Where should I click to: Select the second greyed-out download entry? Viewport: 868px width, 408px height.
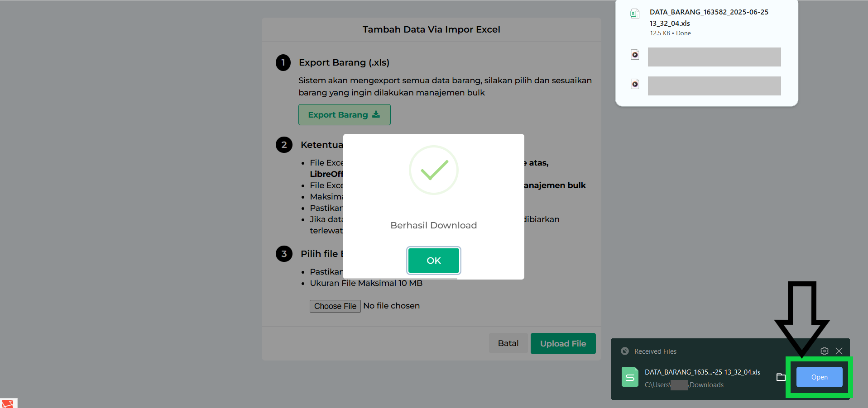point(714,86)
